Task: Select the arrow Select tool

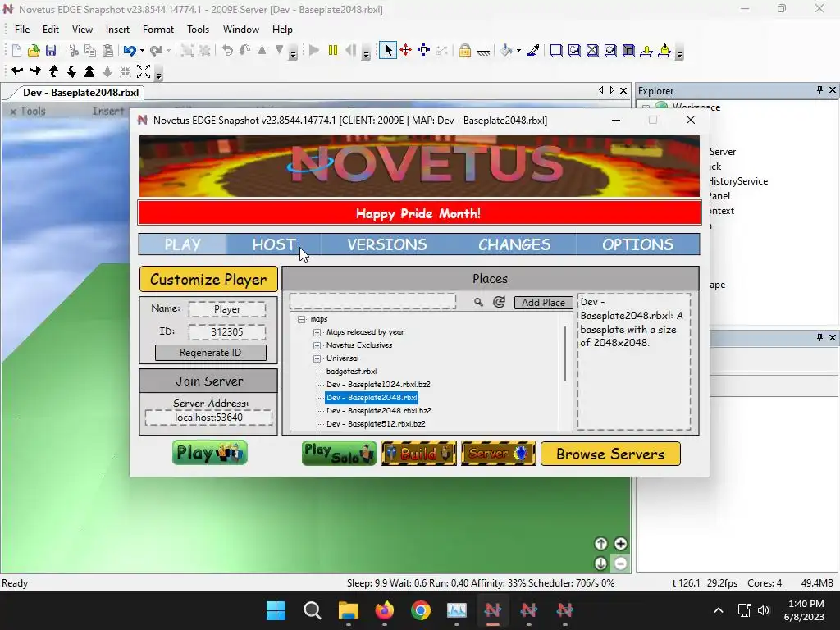Action: tap(388, 50)
